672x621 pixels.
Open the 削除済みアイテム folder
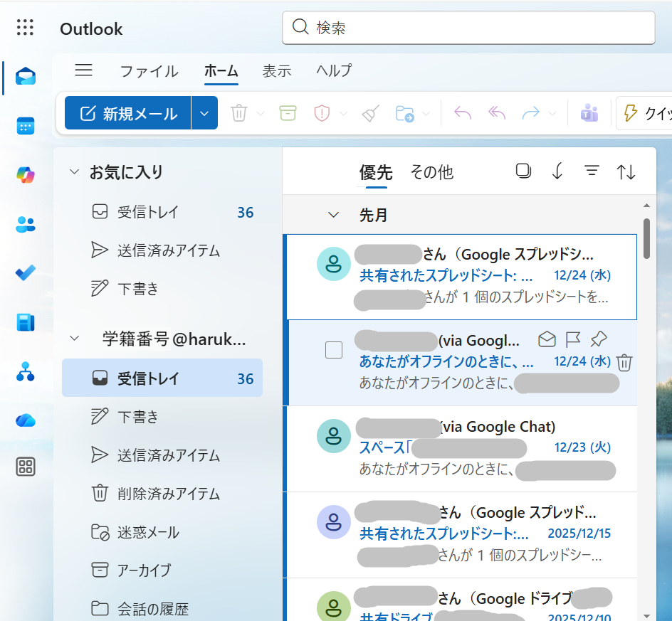(x=162, y=494)
